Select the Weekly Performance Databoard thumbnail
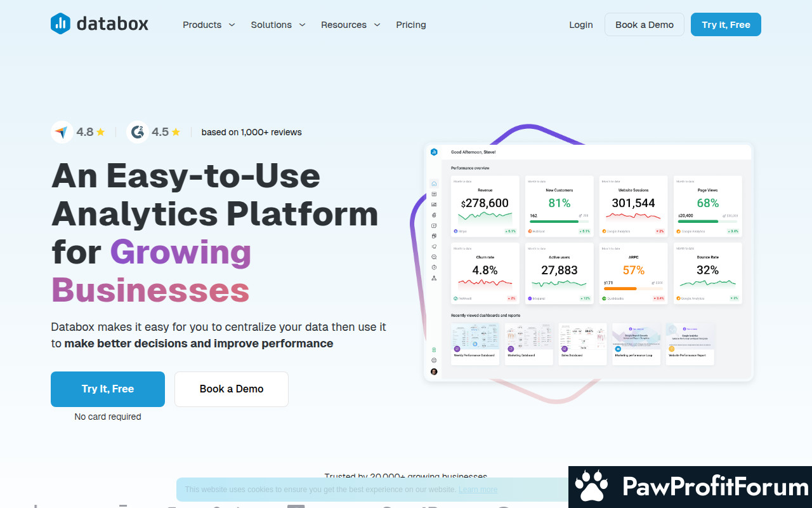This screenshot has height=508, width=812. [475, 344]
